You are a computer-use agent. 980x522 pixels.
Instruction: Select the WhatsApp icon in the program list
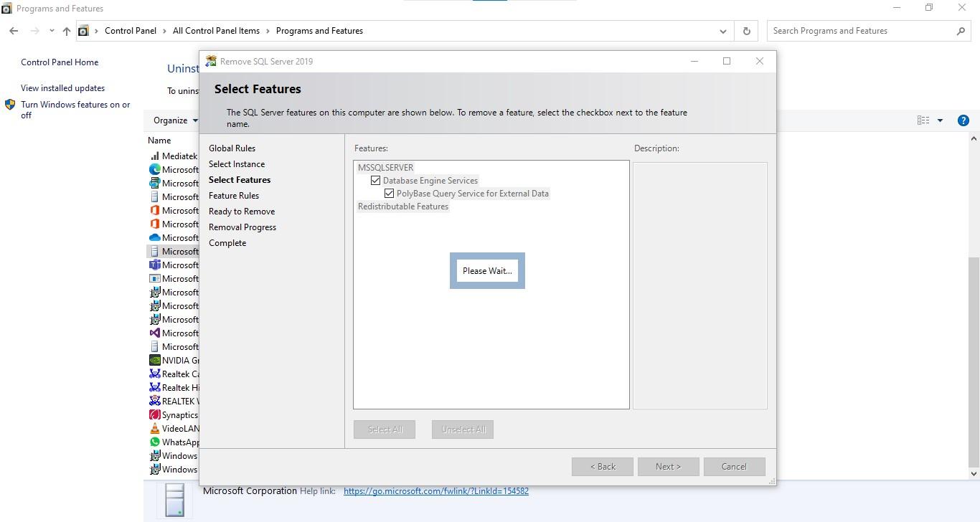point(154,442)
